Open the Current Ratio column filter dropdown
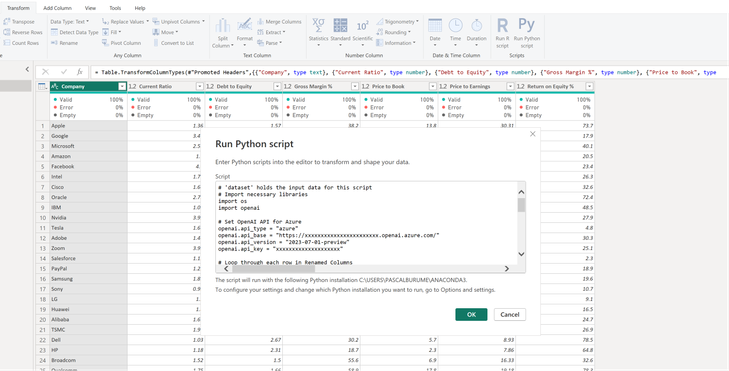This screenshot has width=729, height=371. click(x=199, y=86)
